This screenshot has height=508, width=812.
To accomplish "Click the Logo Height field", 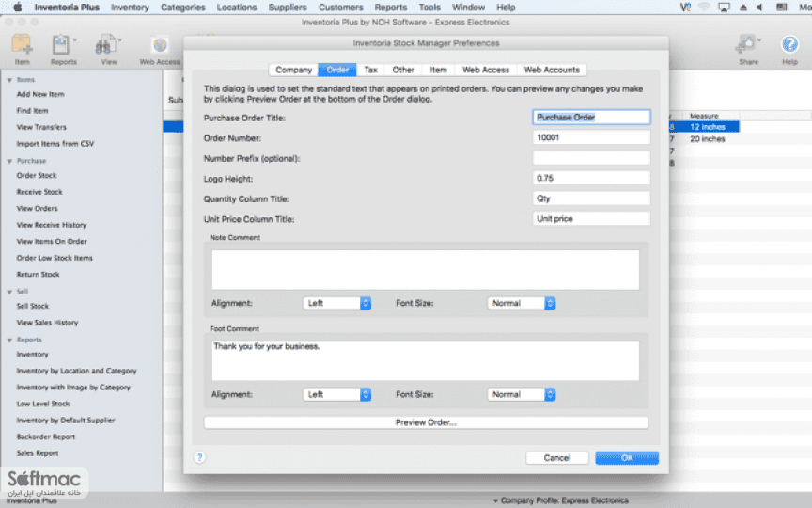I will 591,178.
